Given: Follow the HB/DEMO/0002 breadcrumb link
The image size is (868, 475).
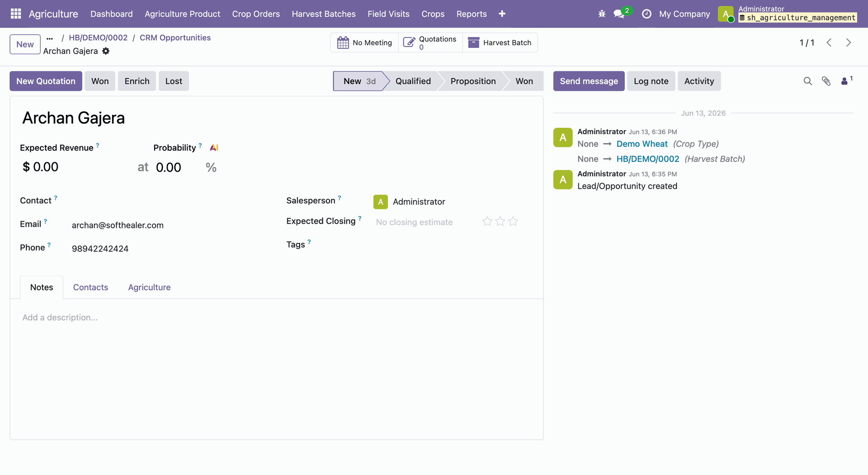Looking at the screenshot, I should click(x=98, y=38).
